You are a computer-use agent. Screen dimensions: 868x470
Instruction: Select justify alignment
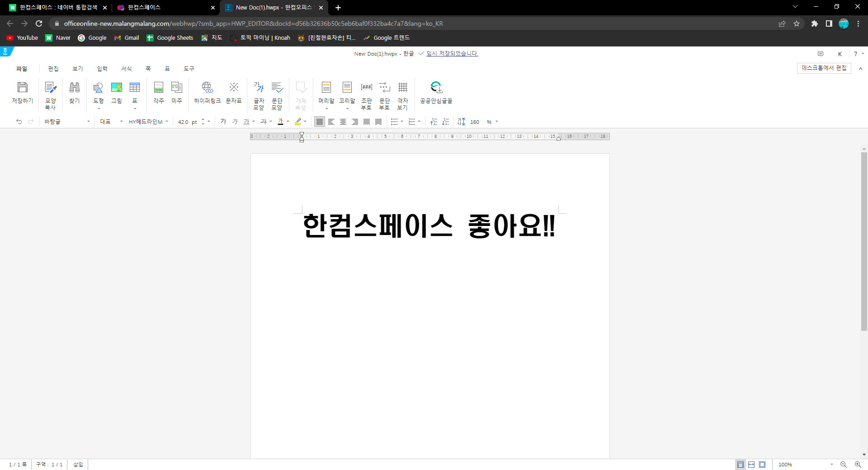point(320,122)
